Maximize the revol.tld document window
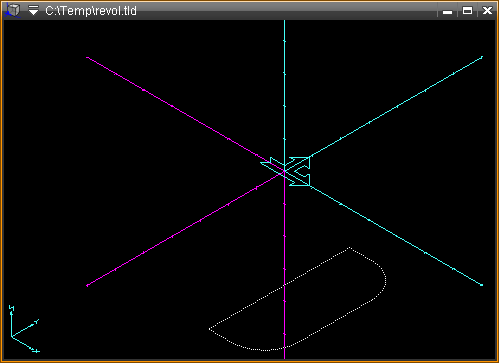499x363 pixels. coord(467,11)
